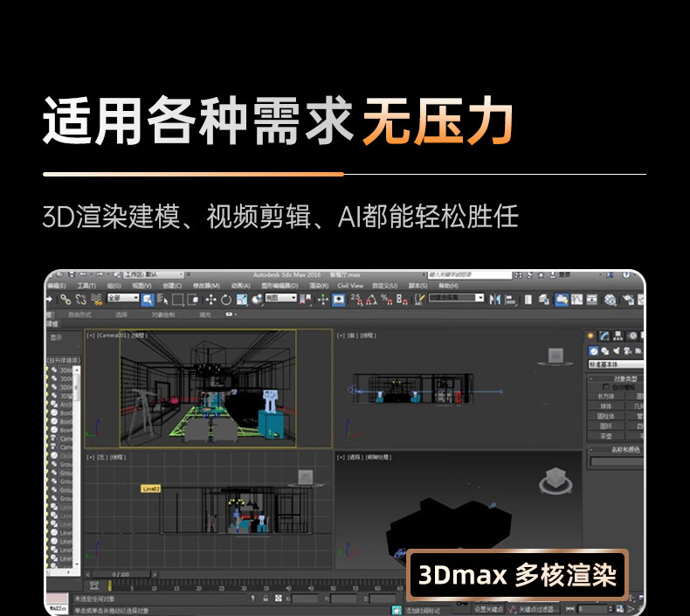This screenshot has height=616, width=690.
Task: Toggle the selection lock icon in status bar
Action: [264, 599]
